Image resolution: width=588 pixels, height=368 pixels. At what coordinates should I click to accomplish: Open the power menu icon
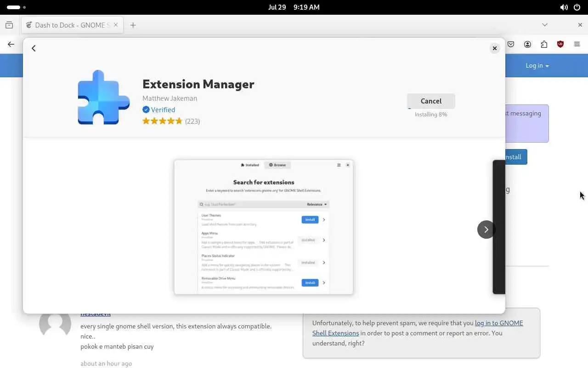pyautogui.click(x=577, y=7)
